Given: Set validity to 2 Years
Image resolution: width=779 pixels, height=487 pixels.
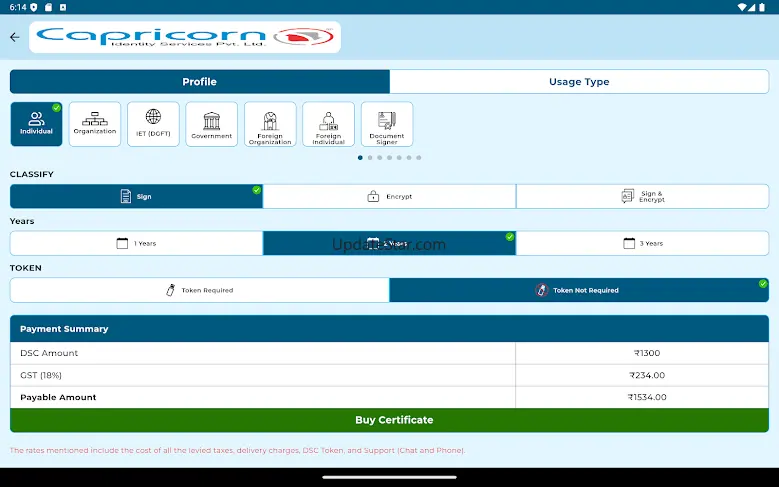Looking at the screenshot, I should (x=389, y=243).
